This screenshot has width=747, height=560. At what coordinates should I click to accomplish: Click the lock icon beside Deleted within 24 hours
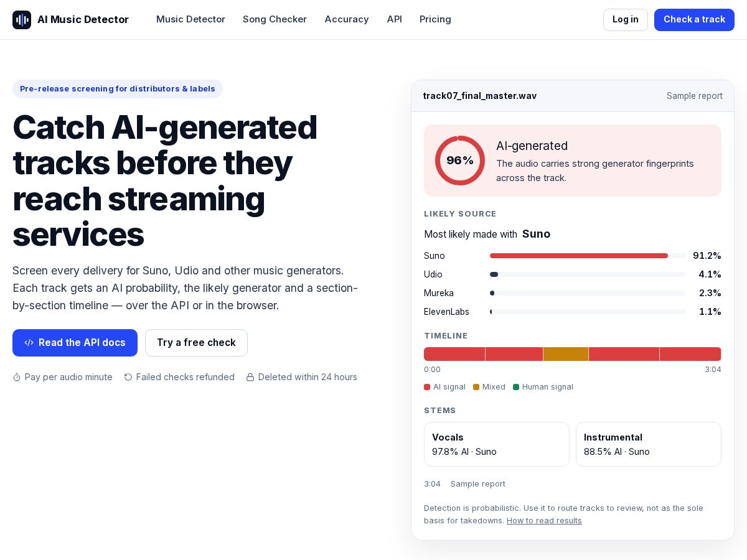coord(250,377)
